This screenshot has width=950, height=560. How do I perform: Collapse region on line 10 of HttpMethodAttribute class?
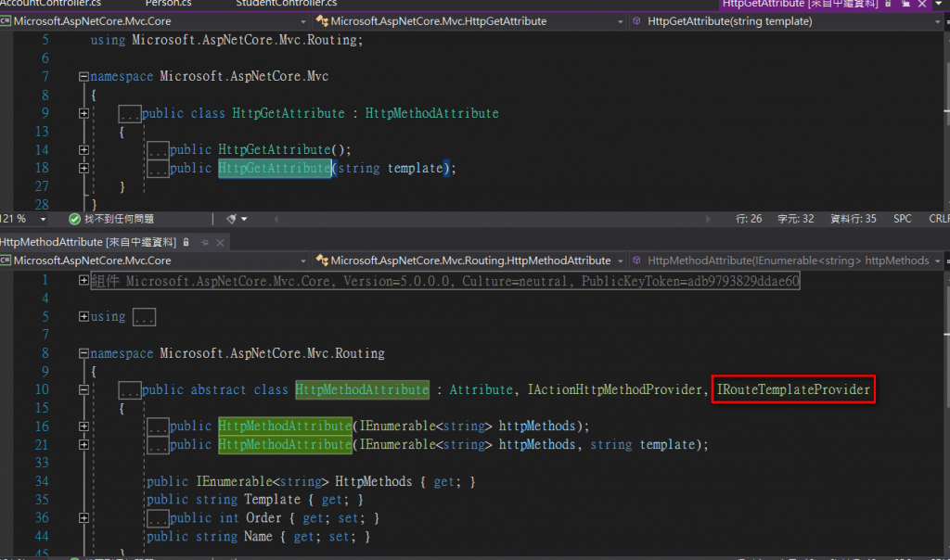83,390
